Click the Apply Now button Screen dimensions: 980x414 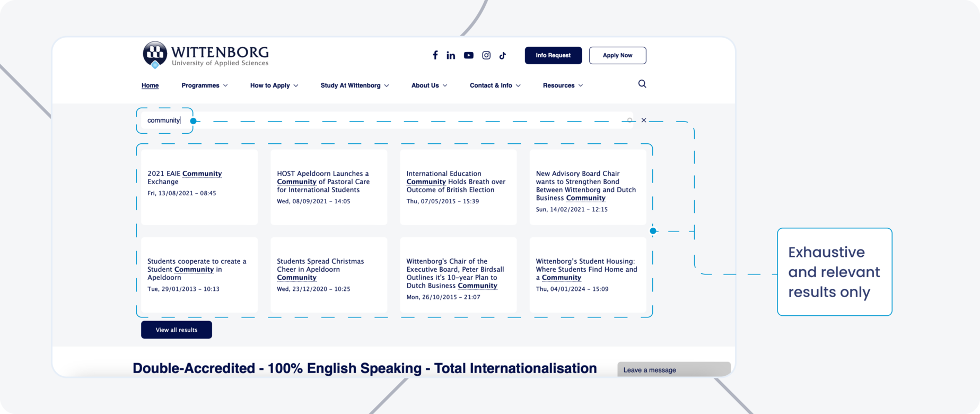[x=617, y=55]
